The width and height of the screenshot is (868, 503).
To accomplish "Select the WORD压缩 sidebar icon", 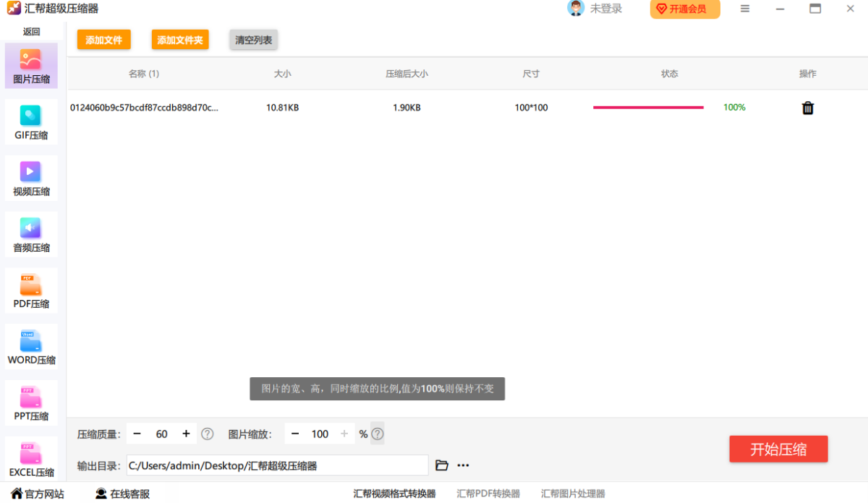I will 31,346.
